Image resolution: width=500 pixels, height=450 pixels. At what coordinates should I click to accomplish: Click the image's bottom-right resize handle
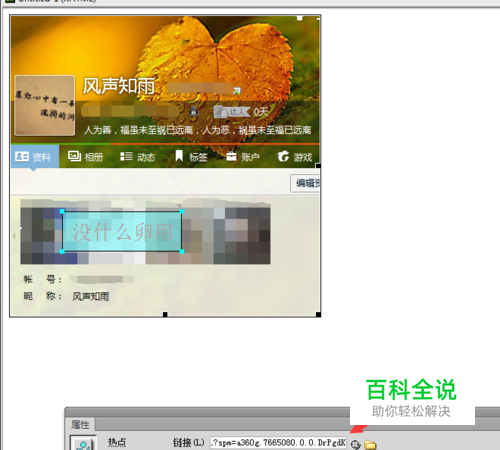pyautogui.click(x=318, y=314)
